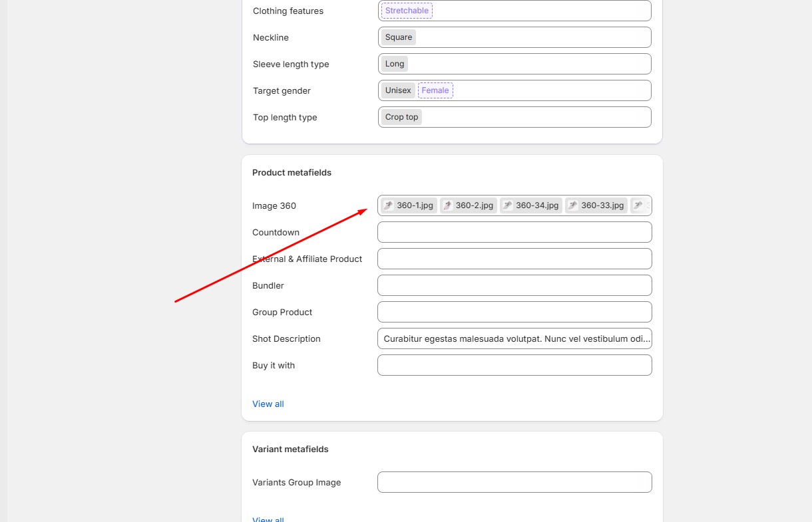The width and height of the screenshot is (812, 522).
Task: Edit the Shot Description text field
Action: pyautogui.click(x=514, y=338)
